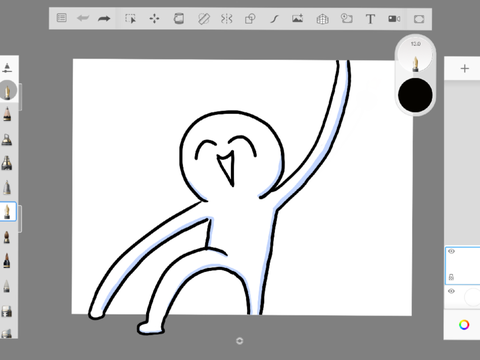Choose the transform move tool
Image resolution: width=480 pixels, height=360 pixels.
[154, 19]
